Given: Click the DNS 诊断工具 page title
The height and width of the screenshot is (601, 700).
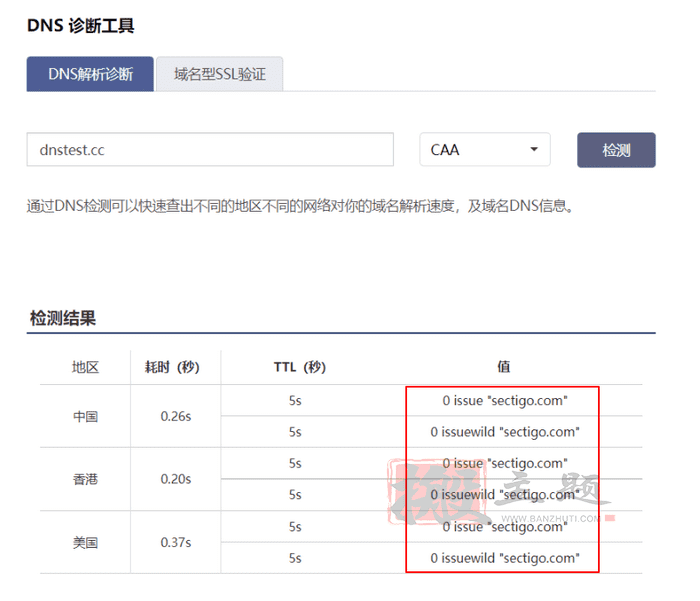Looking at the screenshot, I should tap(80, 25).
